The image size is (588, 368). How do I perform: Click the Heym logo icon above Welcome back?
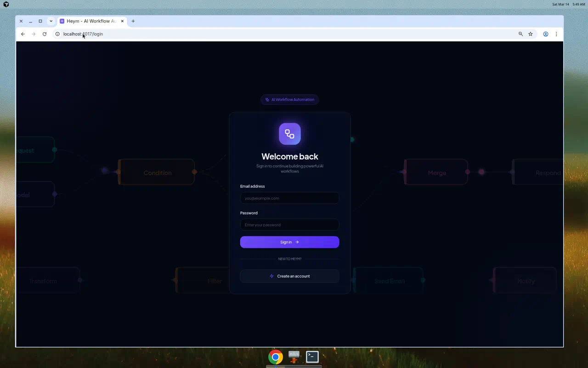pos(289,133)
